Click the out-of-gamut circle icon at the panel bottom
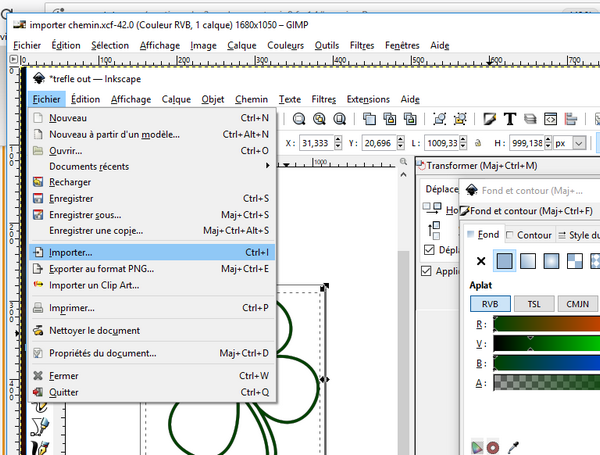Image resolution: width=600 pixels, height=455 pixels. click(493, 447)
